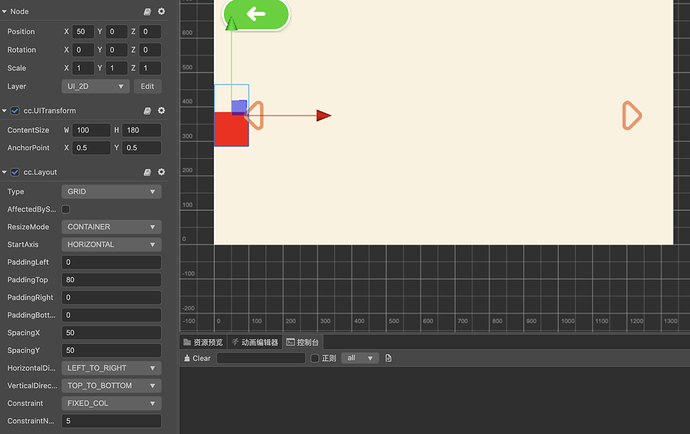690x434 pixels.
Task: Click the SpacingY input field
Action: (x=111, y=350)
